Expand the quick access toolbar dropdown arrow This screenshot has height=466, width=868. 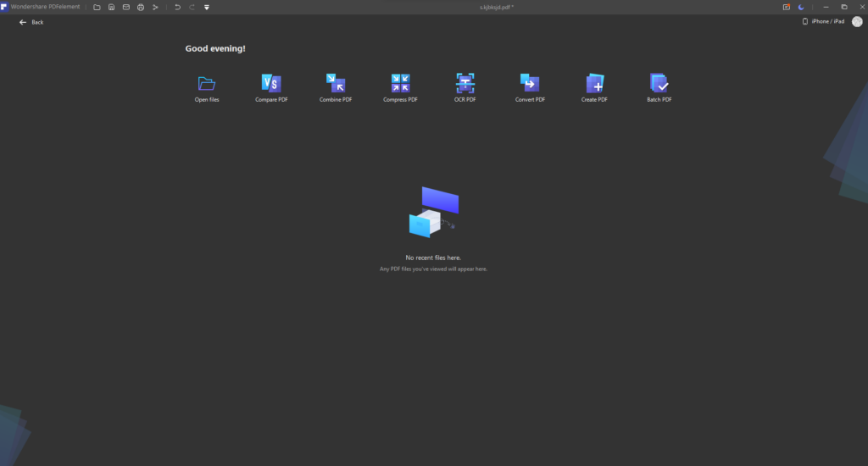click(x=207, y=7)
